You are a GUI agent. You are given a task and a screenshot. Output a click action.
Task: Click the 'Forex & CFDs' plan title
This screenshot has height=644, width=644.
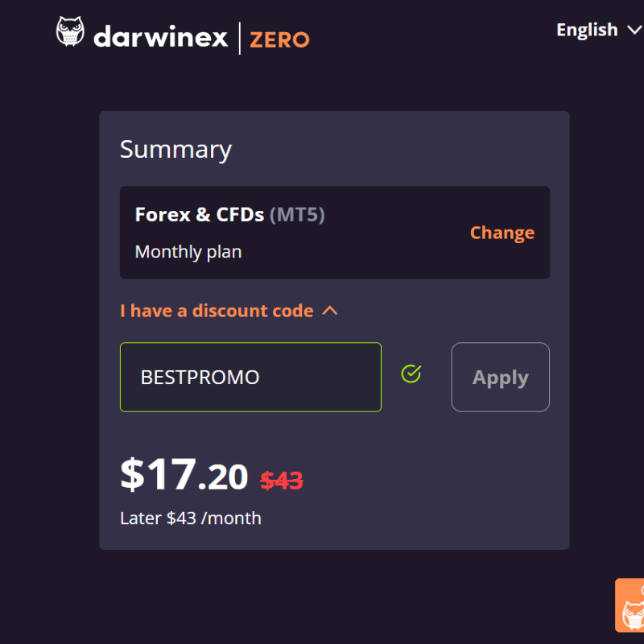tap(200, 214)
